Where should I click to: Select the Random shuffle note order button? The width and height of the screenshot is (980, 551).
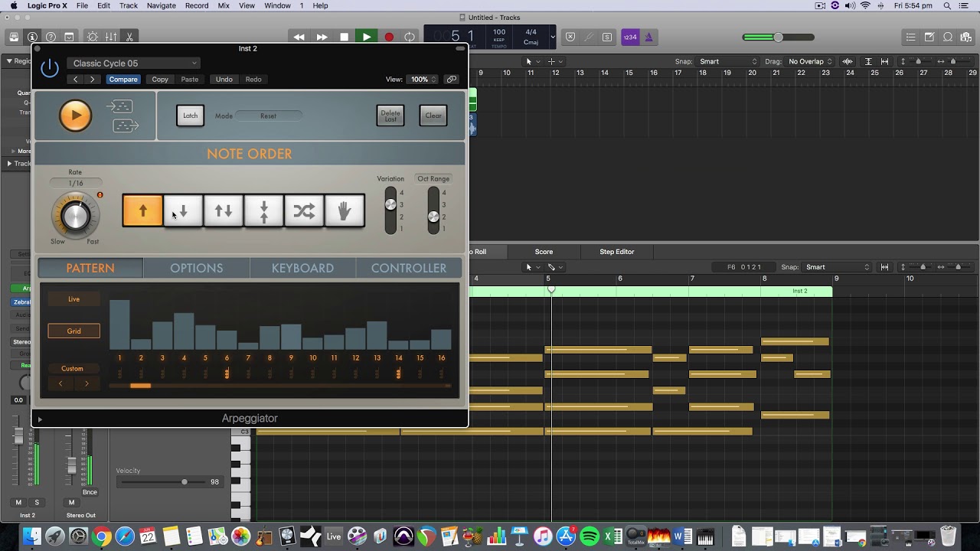point(304,211)
